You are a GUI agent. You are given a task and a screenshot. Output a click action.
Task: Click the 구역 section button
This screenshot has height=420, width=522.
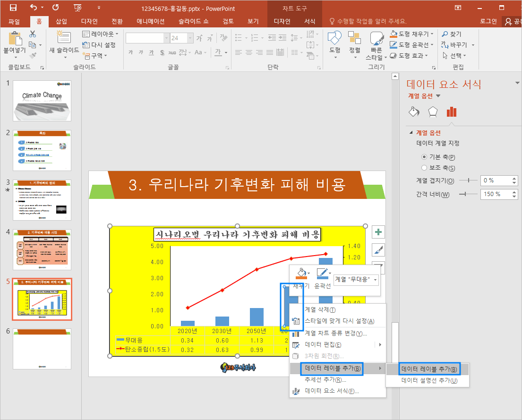(95, 55)
